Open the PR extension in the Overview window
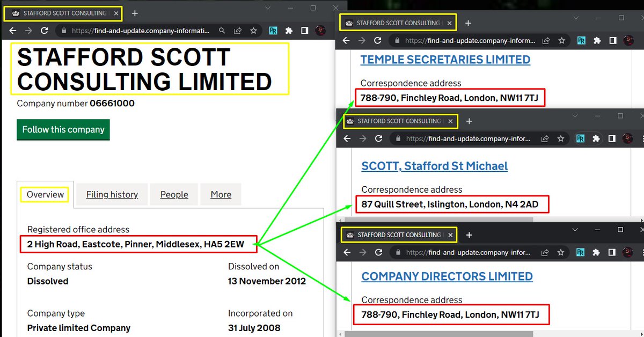 [x=273, y=31]
